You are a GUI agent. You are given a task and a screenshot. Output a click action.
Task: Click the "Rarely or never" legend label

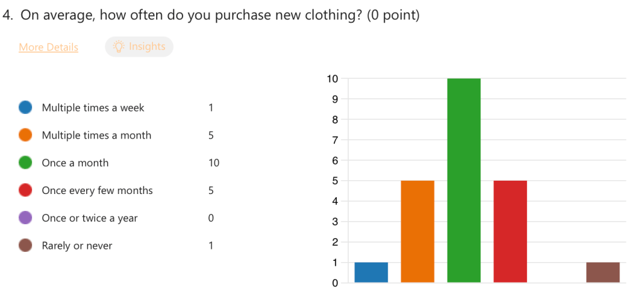point(77,246)
